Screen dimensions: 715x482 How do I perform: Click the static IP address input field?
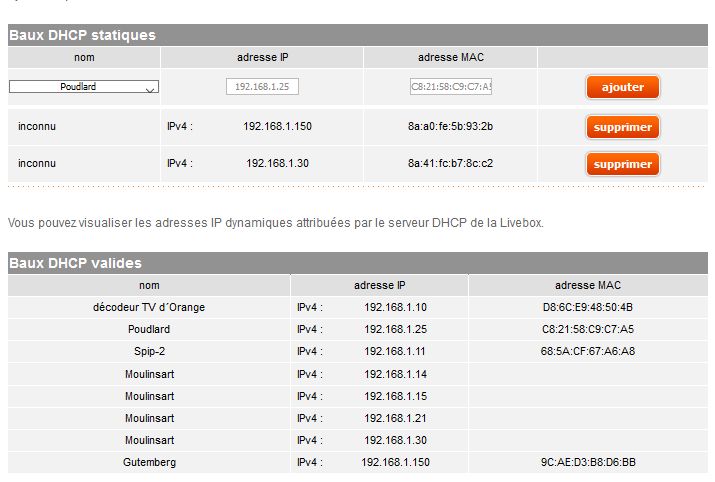[262, 87]
